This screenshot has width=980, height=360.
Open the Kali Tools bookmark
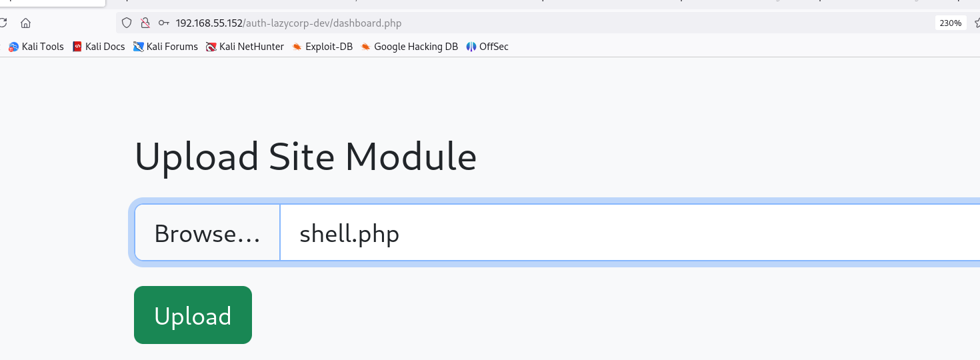coord(36,47)
